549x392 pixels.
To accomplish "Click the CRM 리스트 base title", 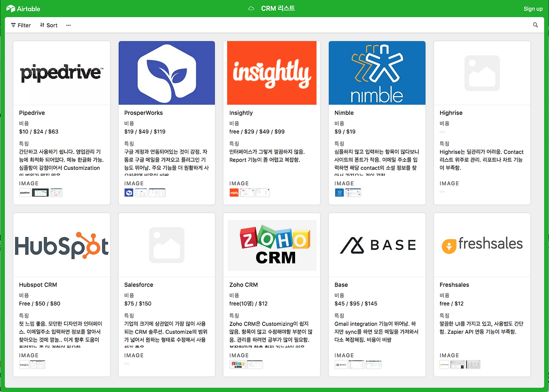I will click(x=278, y=9).
